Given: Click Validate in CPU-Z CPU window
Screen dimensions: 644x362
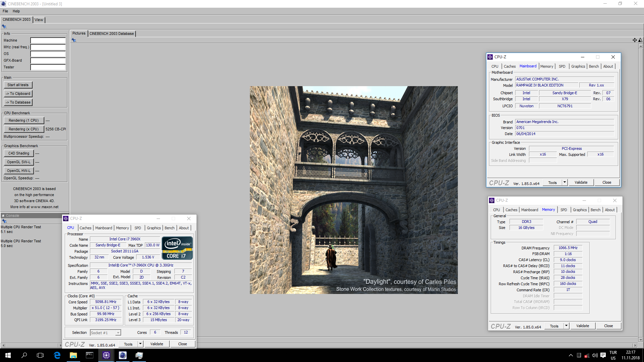Looking at the screenshot, I should (x=157, y=344).
